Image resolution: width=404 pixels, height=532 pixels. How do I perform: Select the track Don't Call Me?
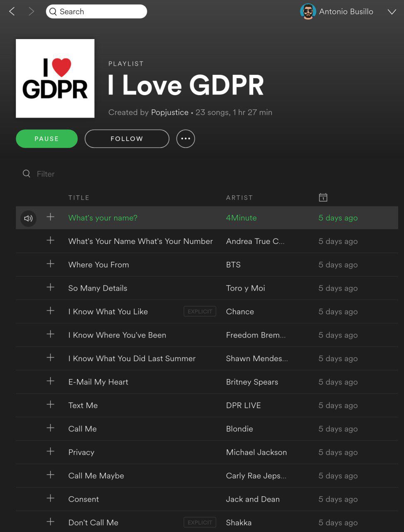coord(93,523)
